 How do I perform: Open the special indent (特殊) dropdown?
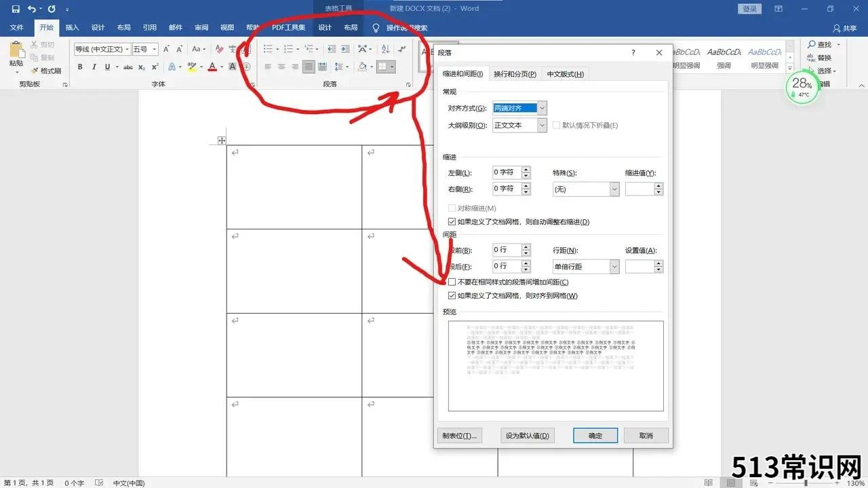[614, 189]
